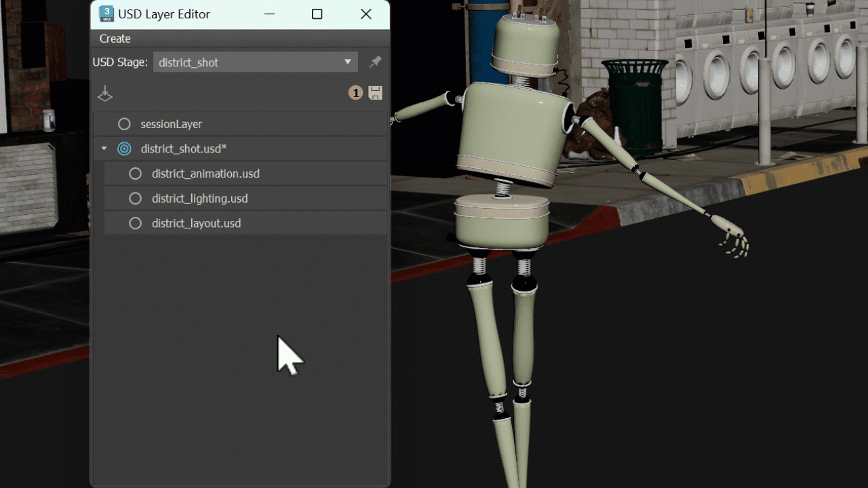Pin the USD stage with the pin icon
Viewport: 868px width, 488px height.
(375, 62)
